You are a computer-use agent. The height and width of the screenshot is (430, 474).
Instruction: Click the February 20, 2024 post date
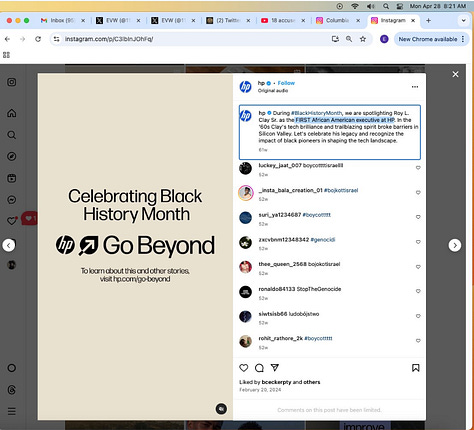click(260, 389)
